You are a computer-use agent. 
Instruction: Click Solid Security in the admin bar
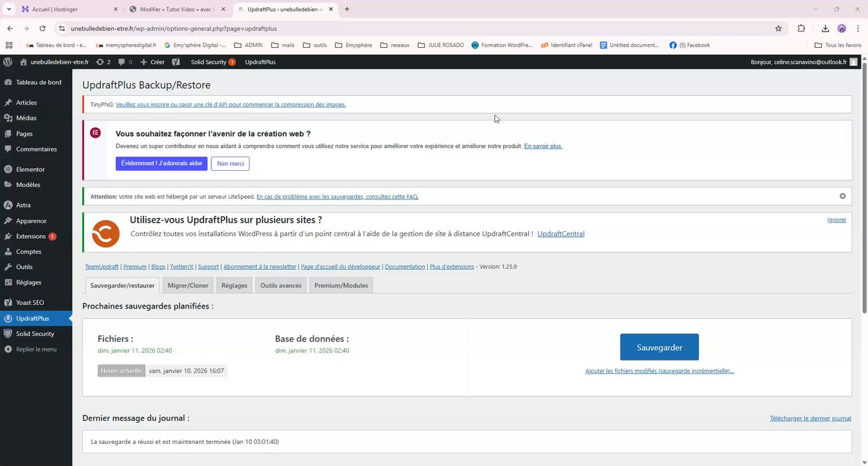point(212,62)
